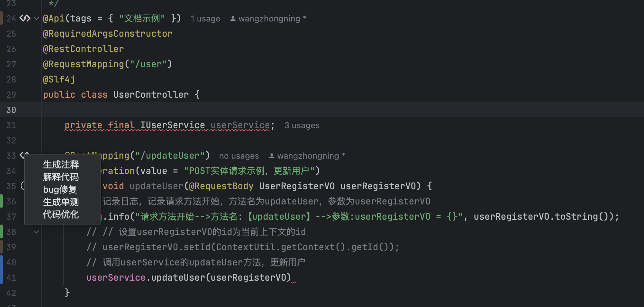Click the green change marker beside line 36
The width and height of the screenshot is (644, 307).
(x=1, y=201)
